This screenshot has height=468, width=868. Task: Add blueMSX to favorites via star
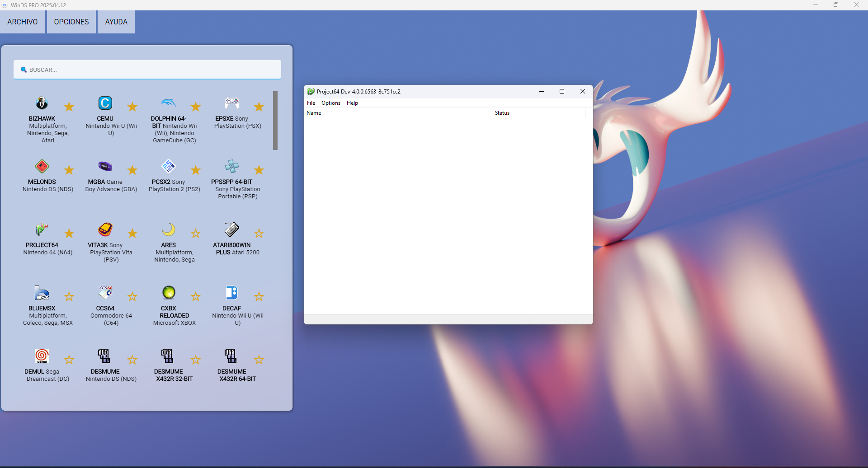(x=69, y=296)
